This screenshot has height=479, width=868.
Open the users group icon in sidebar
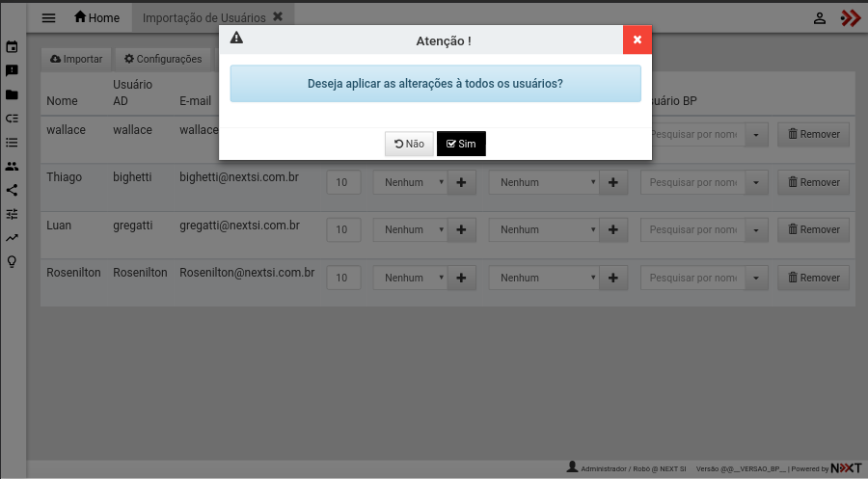13,166
